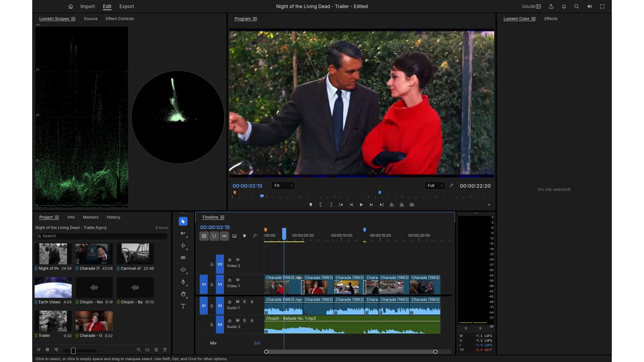Viewport: 644px width, 362px height.
Task: Open Timeline display settings wrench
Action: 255,236
